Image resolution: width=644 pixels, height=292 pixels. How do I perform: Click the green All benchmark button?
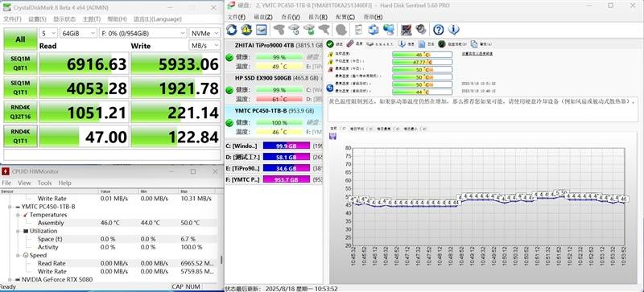click(20, 39)
